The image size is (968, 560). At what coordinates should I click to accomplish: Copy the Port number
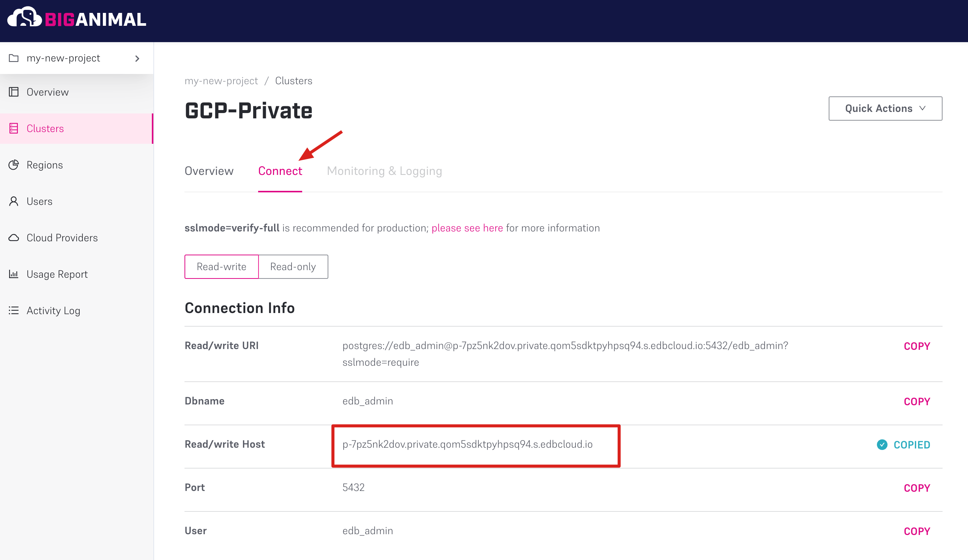pyautogui.click(x=916, y=488)
